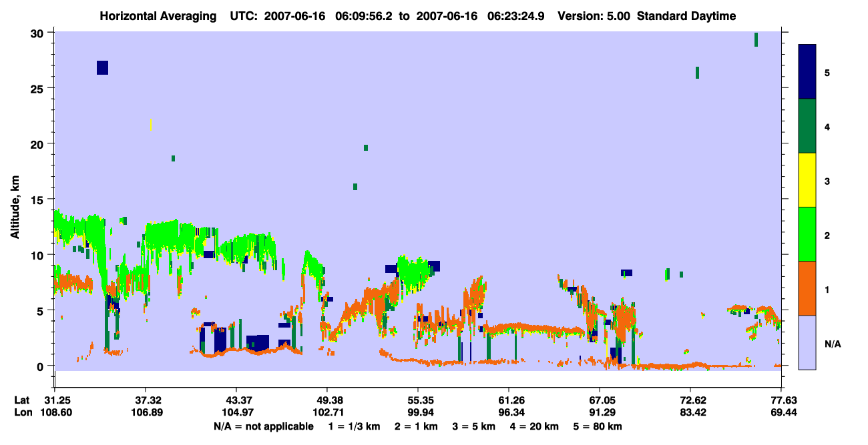
Task: Click the yellow colorbar segment labeled 3
Action: coord(807,180)
